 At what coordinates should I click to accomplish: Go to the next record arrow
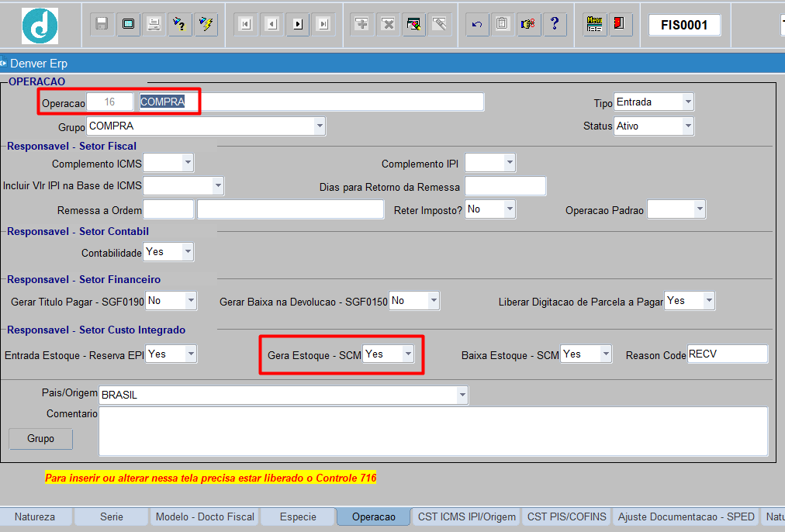click(298, 24)
